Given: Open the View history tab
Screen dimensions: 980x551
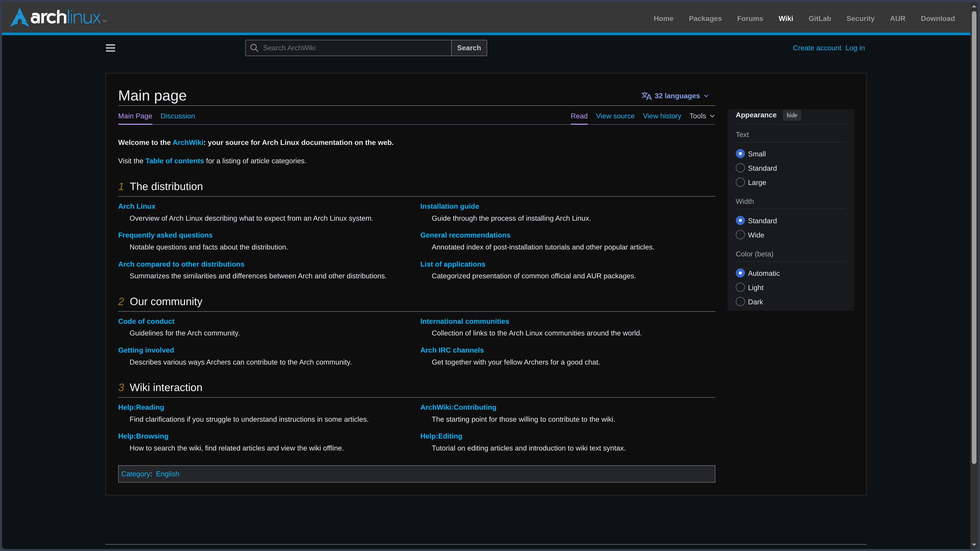Looking at the screenshot, I should (662, 116).
